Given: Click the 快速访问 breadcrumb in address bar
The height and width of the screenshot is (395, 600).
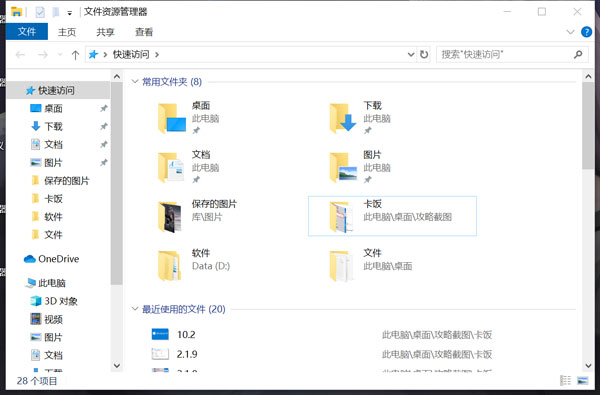Looking at the screenshot, I should pyautogui.click(x=131, y=55).
